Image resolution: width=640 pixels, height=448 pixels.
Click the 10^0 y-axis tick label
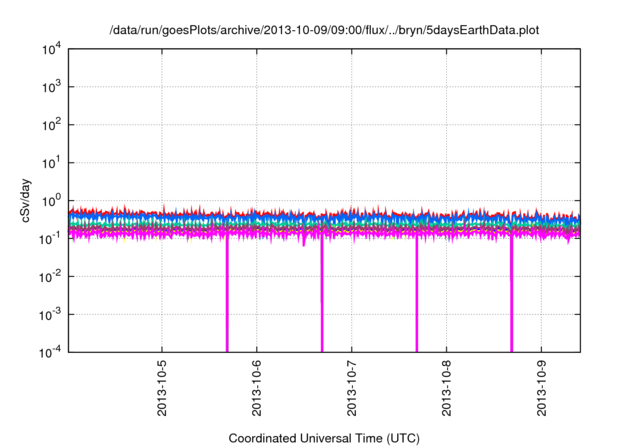[51, 201]
